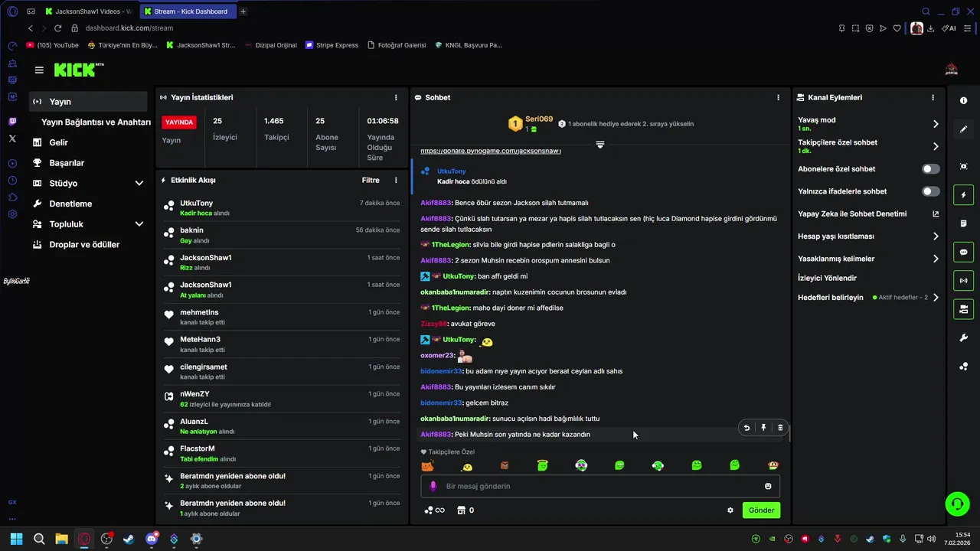Click username Akif8883 in last chat message
980x551 pixels.
pyautogui.click(x=436, y=435)
